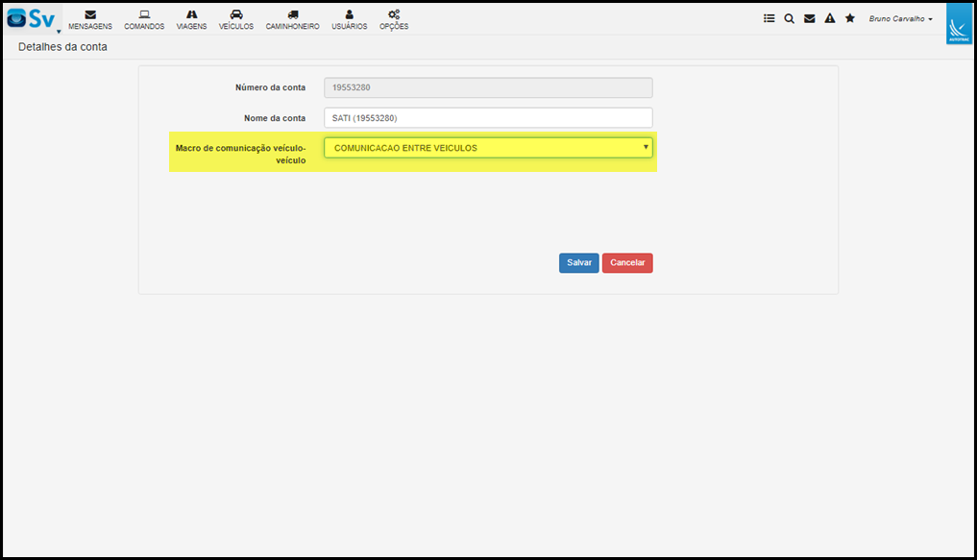Click the Nome da conta field

(x=488, y=118)
